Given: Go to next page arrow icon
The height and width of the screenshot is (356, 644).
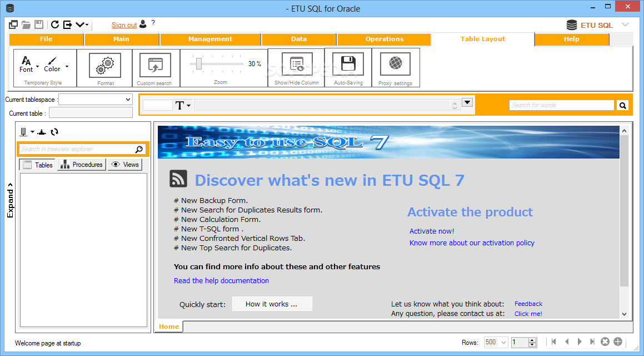Looking at the screenshot, I should [580, 342].
